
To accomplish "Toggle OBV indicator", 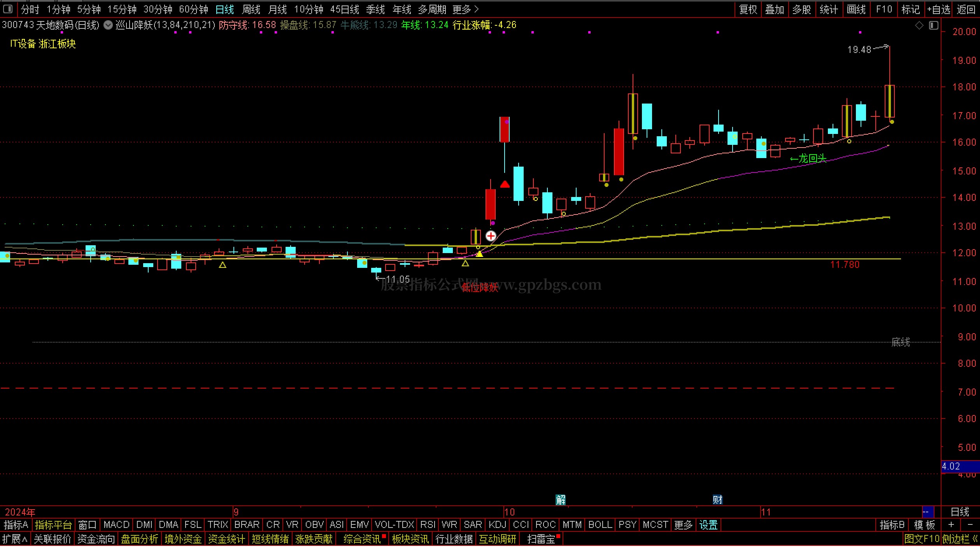I will (314, 525).
